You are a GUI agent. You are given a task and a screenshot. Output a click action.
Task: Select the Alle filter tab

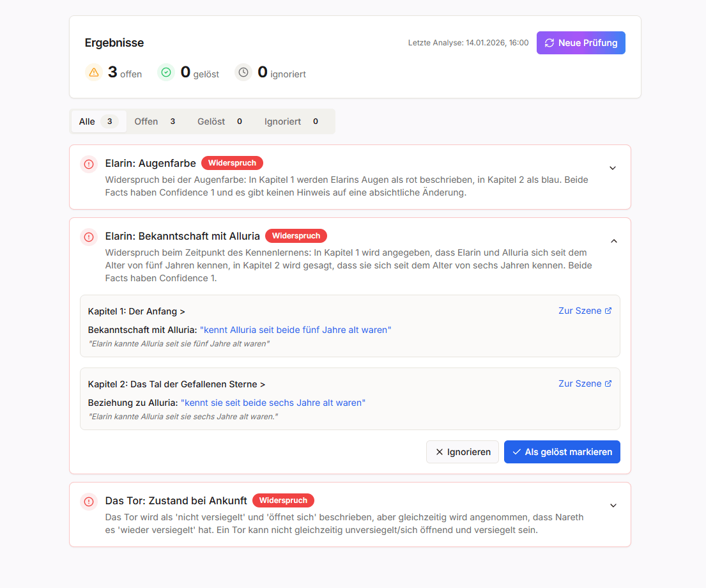coord(98,121)
